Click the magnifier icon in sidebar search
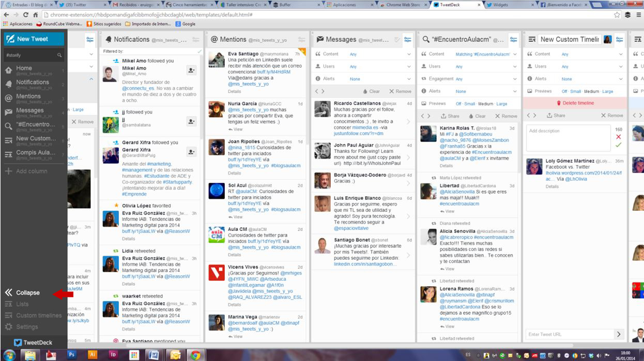This screenshot has width=644, height=361. coord(59,55)
